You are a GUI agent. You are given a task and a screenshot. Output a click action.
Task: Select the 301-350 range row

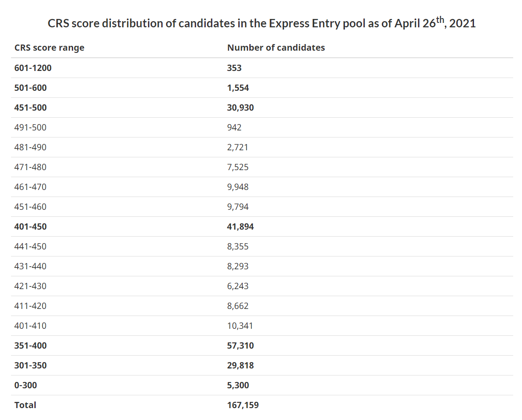(30, 365)
